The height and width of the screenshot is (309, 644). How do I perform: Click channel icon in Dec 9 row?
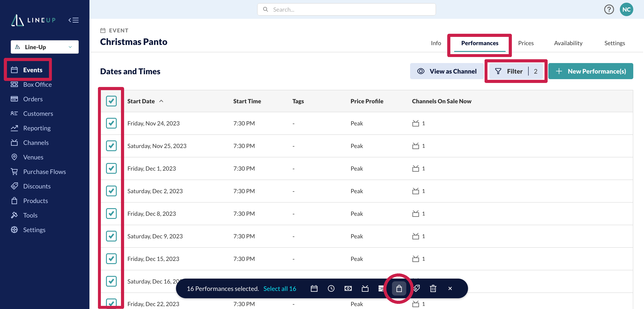pyautogui.click(x=415, y=236)
